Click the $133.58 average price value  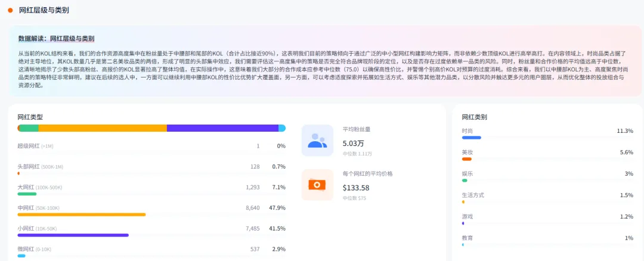click(356, 188)
